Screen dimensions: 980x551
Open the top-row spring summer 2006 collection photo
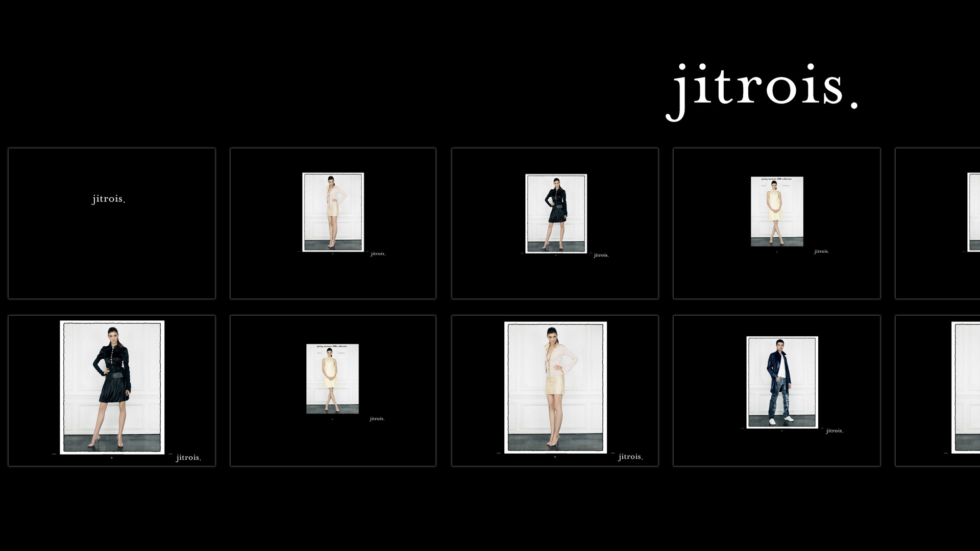[777, 211]
